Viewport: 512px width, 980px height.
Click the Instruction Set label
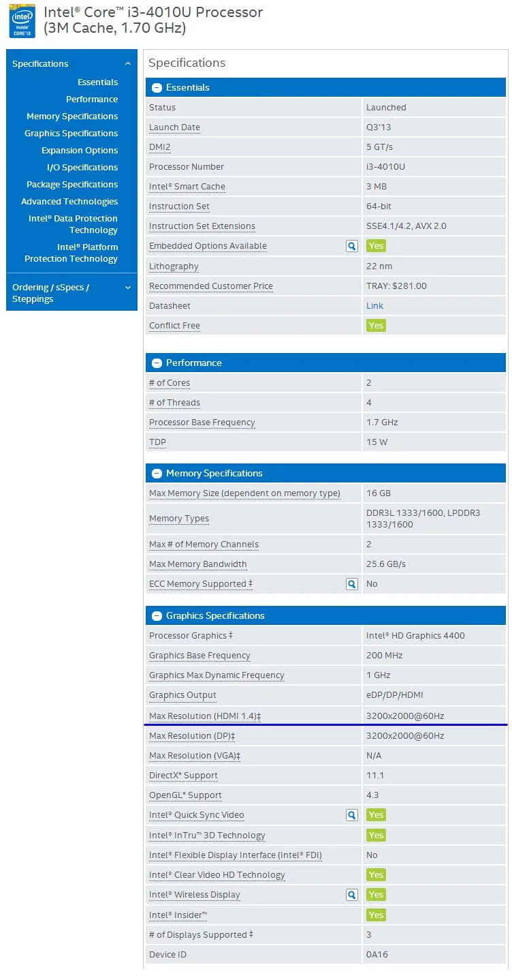[179, 206]
